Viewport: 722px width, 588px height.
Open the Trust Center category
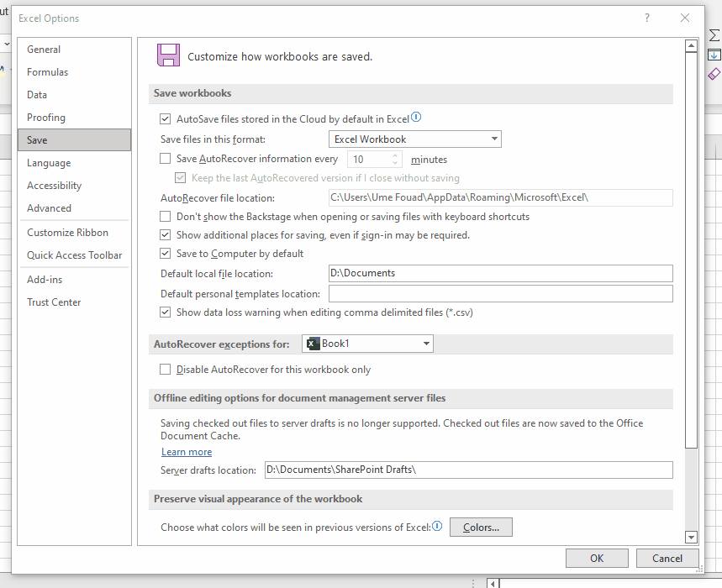pyautogui.click(x=54, y=302)
